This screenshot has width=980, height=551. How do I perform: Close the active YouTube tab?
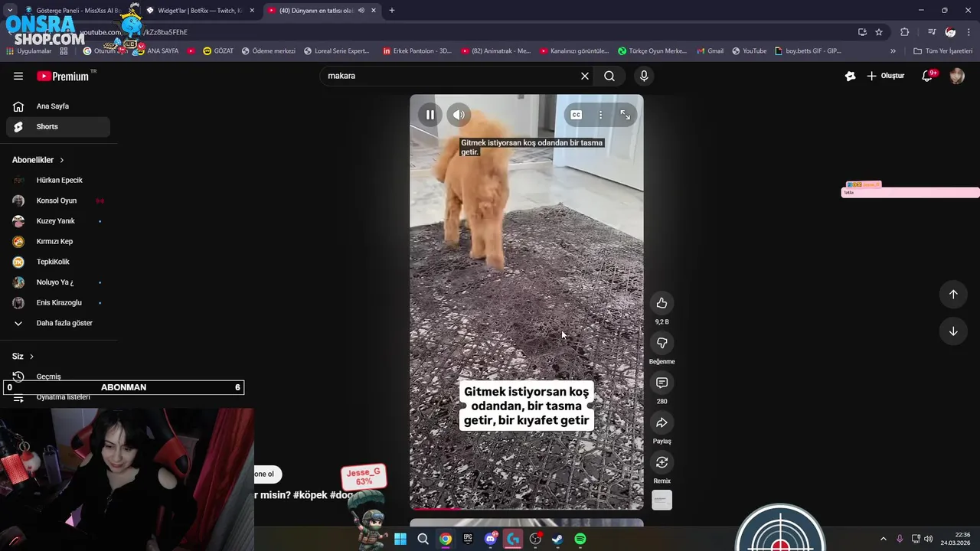374,11
